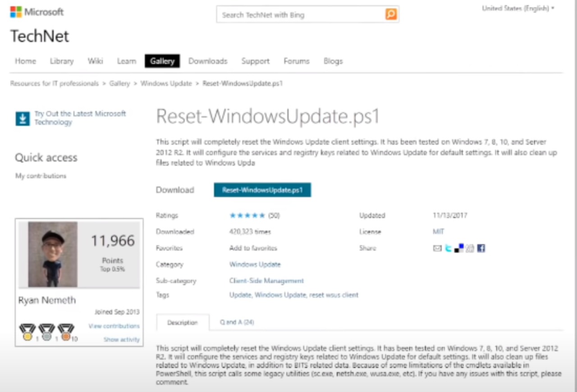577x392 pixels.
Task: Open the Ryan Nemeth author name
Action: pyautogui.click(x=47, y=300)
